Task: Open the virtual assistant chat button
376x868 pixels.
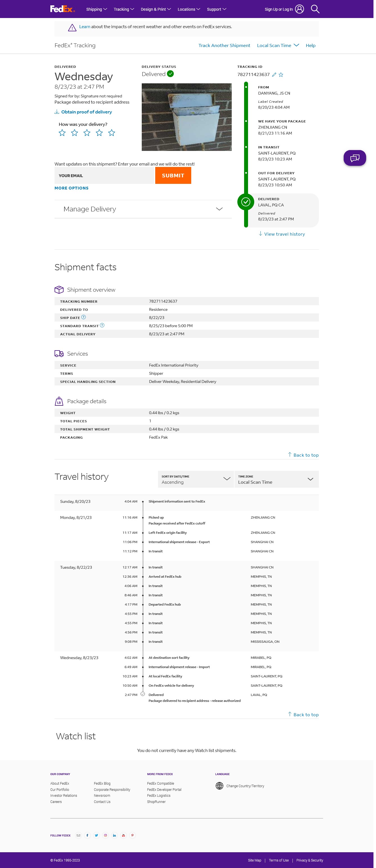Action: point(354,158)
